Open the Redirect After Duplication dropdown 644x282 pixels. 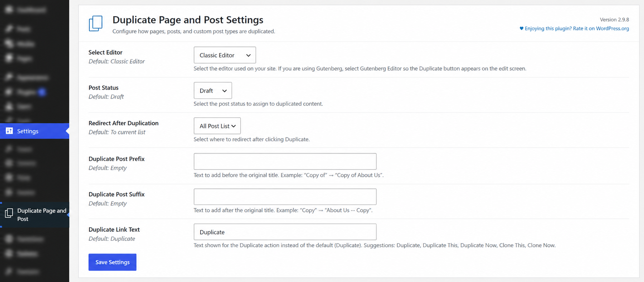[x=217, y=126]
